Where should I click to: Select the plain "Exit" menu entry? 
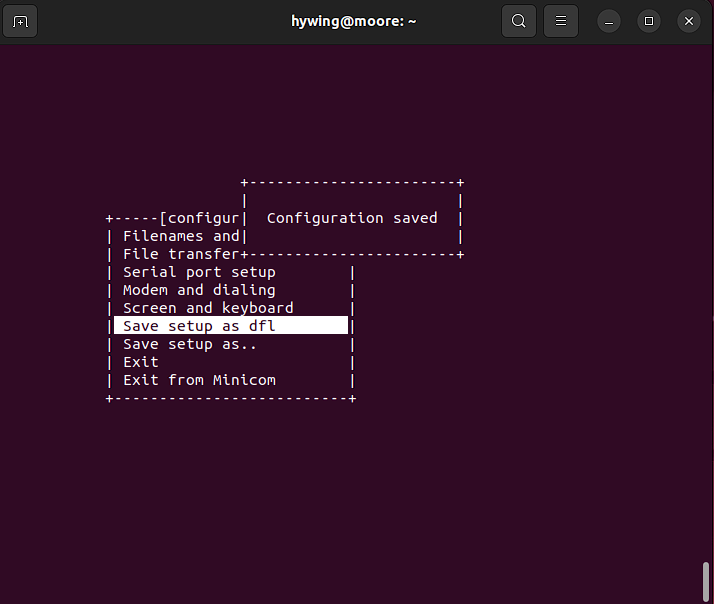coord(141,362)
